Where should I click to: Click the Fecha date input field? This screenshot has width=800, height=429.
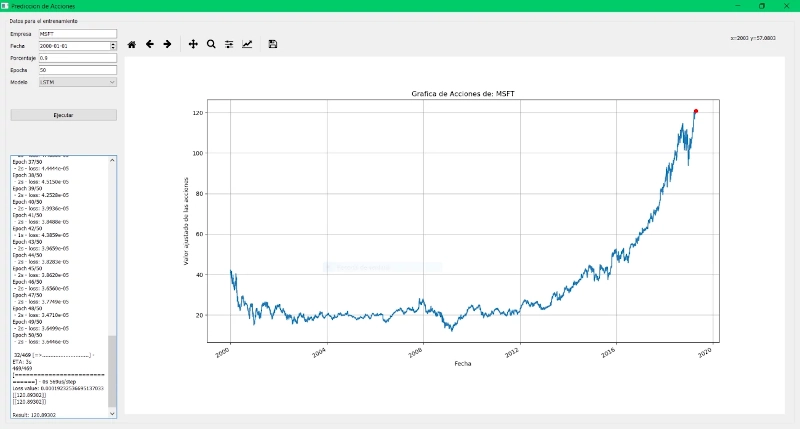pos(74,46)
